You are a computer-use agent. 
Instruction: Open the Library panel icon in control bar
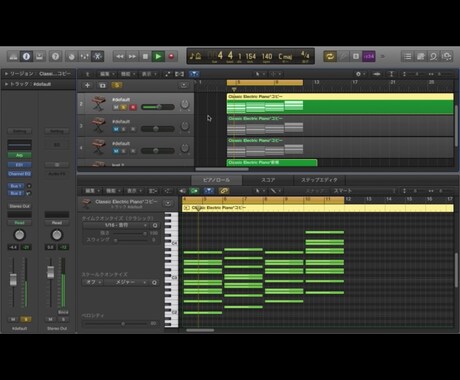click(x=13, y=56)
